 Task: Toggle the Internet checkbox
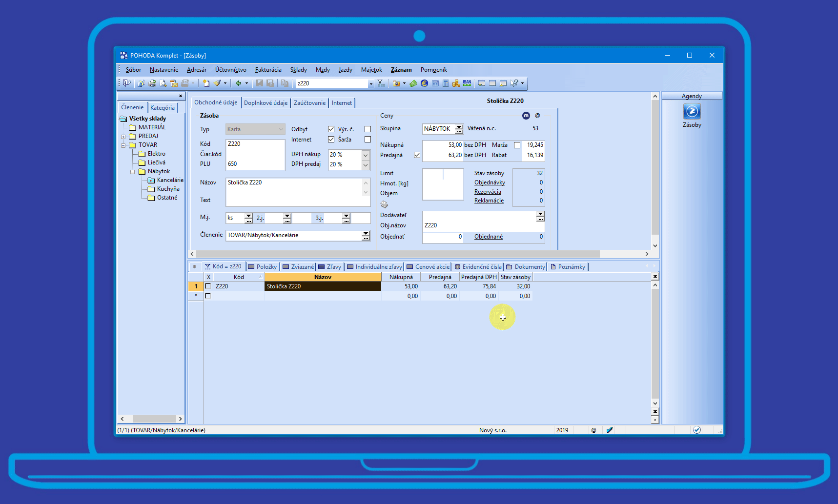pyautogui.click(x=331, y=140)
